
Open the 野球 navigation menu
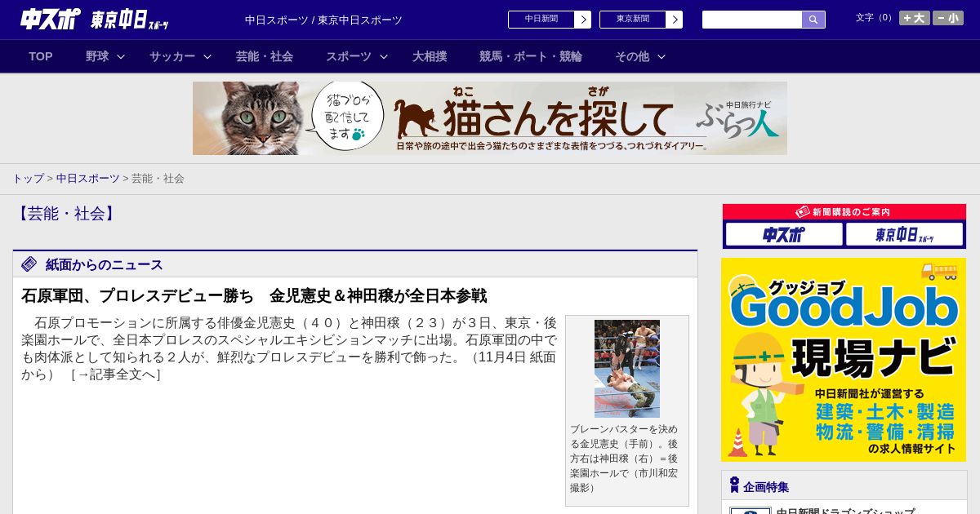pos(97,56)
